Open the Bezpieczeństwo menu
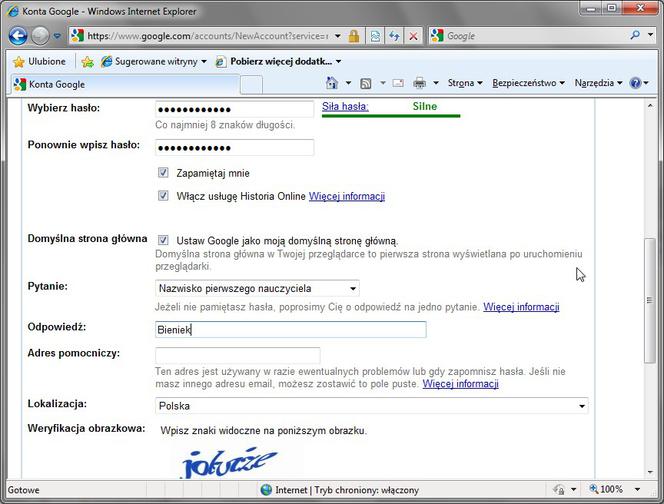Screen dimensions: 664x504 (x=528, y=83)
